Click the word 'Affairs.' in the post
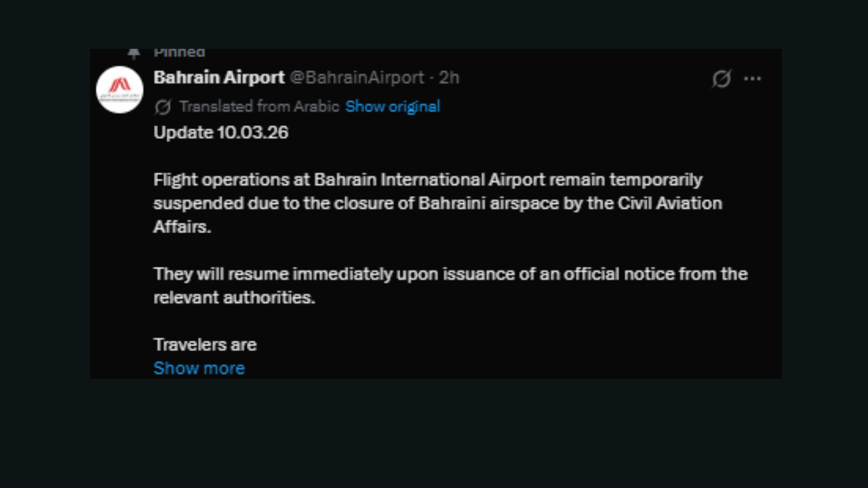 point(182,227)
